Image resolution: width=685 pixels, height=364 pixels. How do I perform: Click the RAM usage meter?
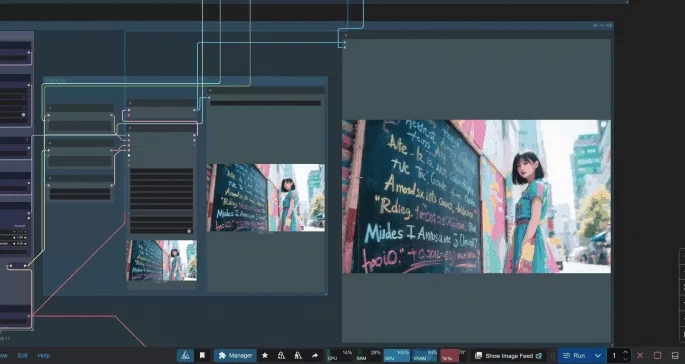click(x=368, y=355)
